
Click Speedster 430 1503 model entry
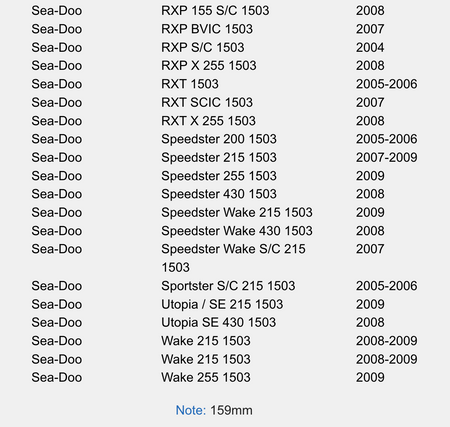pos(219,194)
